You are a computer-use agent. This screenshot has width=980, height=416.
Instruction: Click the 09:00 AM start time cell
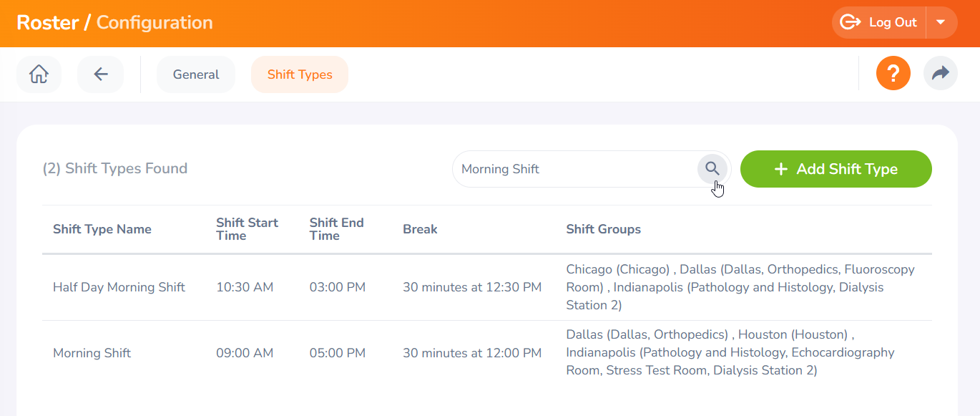[245, 353]
